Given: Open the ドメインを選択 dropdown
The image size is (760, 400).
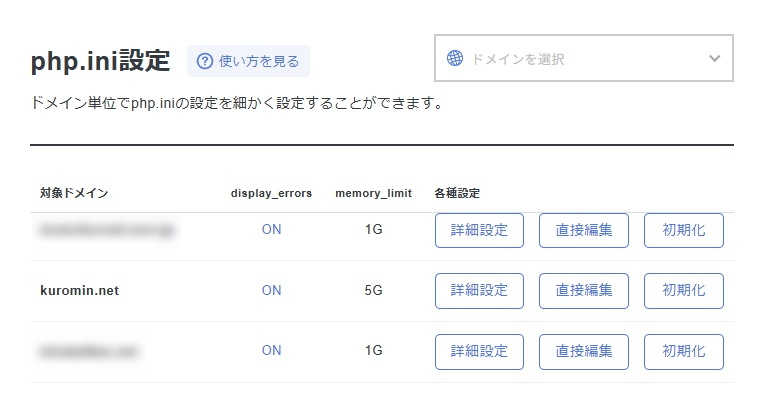Looking at the screenshot, I should click(x=583, y=59).
